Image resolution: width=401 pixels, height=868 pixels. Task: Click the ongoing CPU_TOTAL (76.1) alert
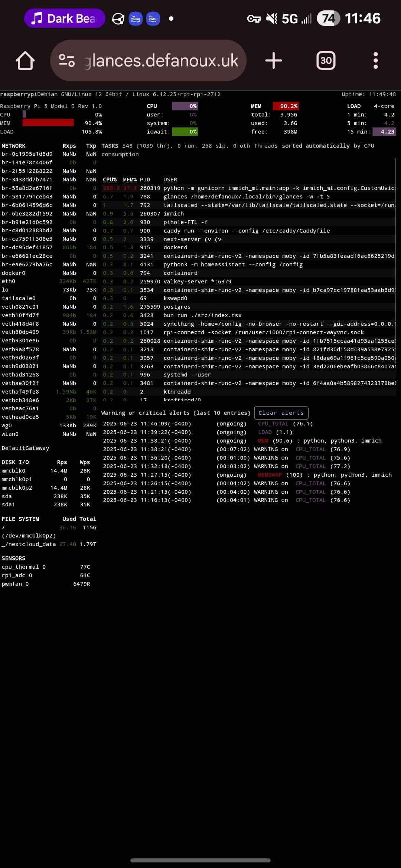coord(208,424)
